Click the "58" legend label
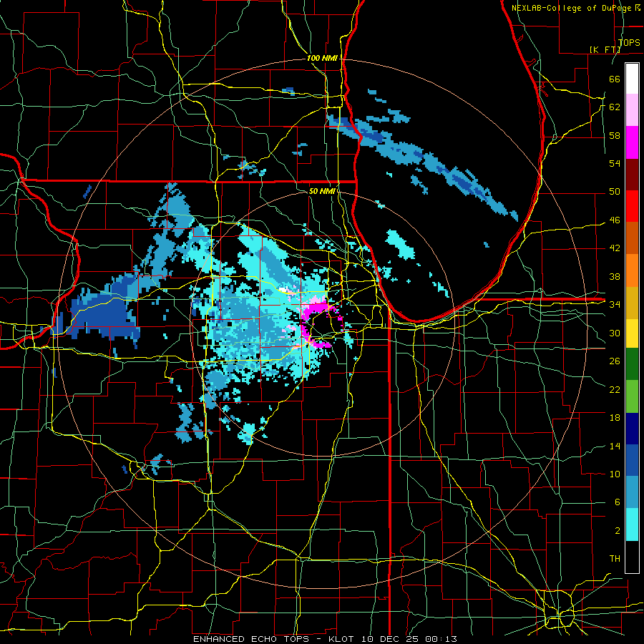Image resolution: width=644 pixels, height=644 pixels. click(615, 135)
